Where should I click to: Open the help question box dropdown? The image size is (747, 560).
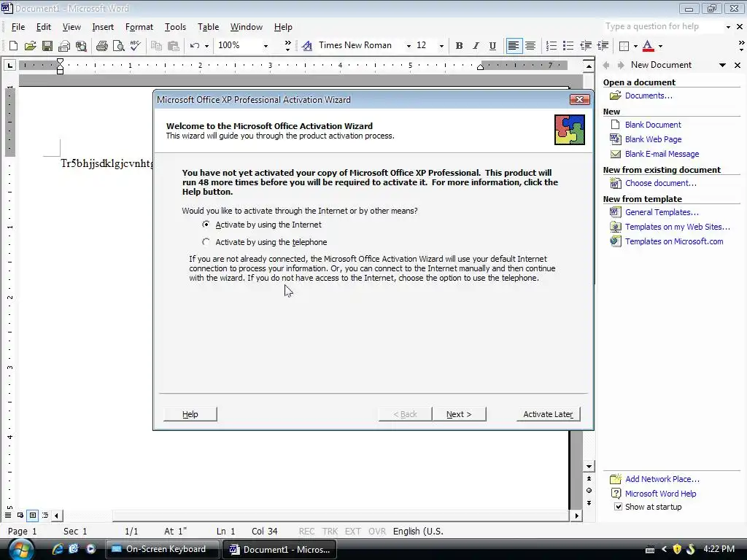point(728,27)
